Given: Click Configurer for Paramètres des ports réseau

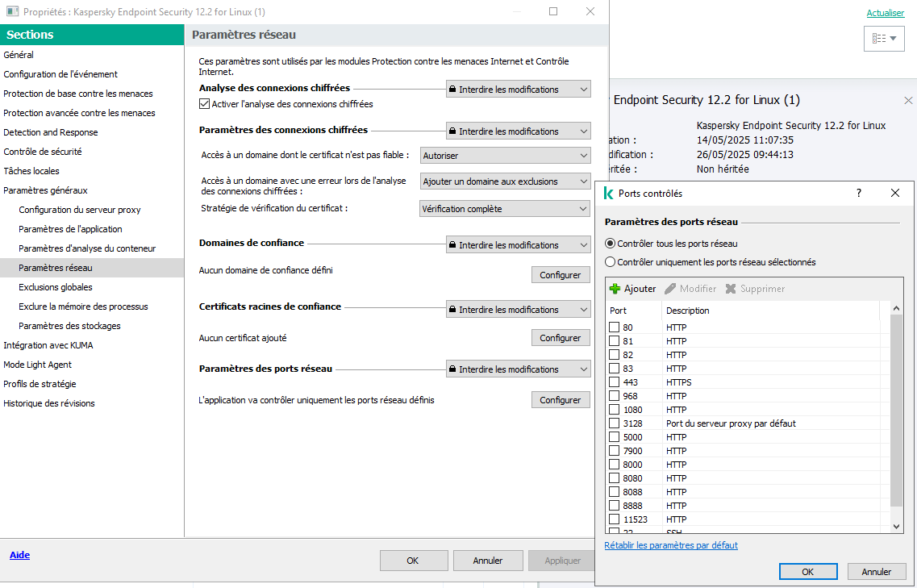Looking at the screenshot, I should 561,399.
